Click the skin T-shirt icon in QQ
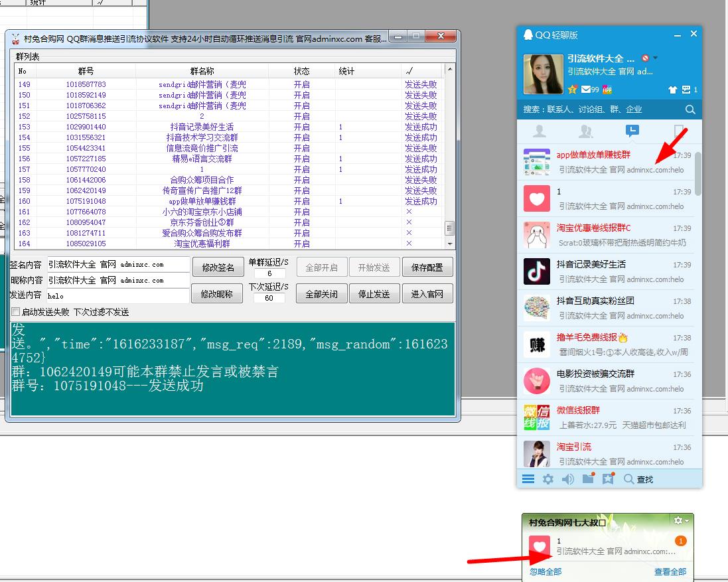Screen dimensions: 728x582 coord(672,90)
